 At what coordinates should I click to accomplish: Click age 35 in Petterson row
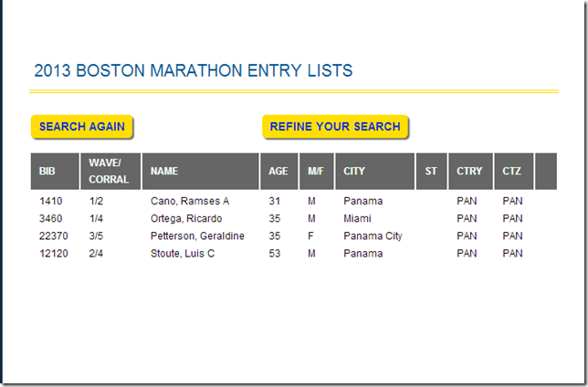[x=275, y=235]
